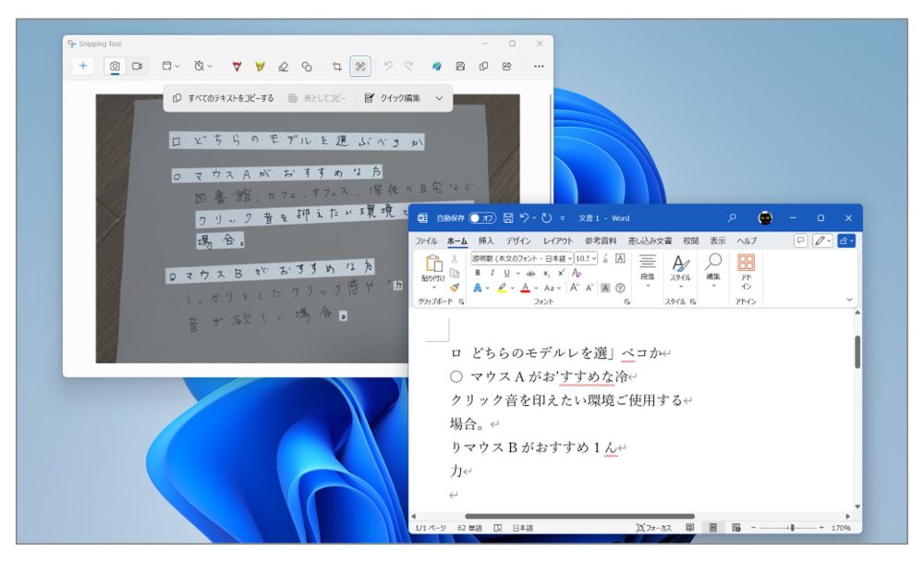This screenshot has width=924, height=563.
Task: Undo the last edit in Snipping Tool
Action: click(x=388, y=66)
